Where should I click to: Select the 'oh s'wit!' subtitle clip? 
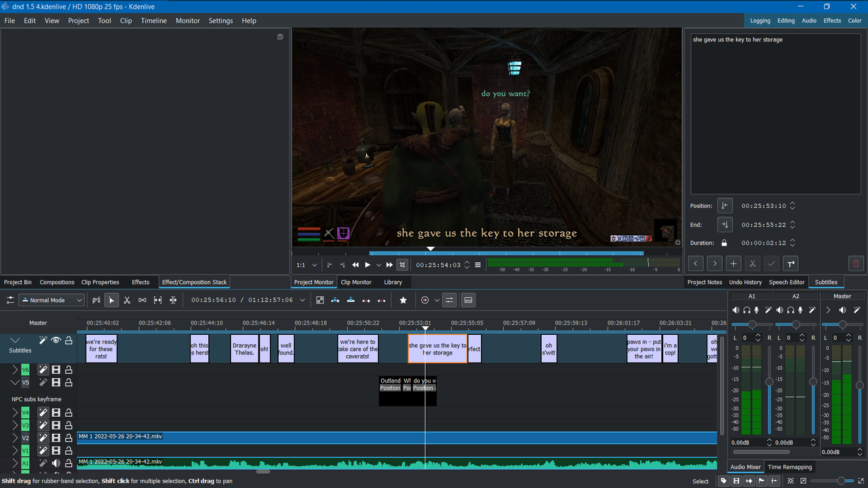tap(549, 348)
